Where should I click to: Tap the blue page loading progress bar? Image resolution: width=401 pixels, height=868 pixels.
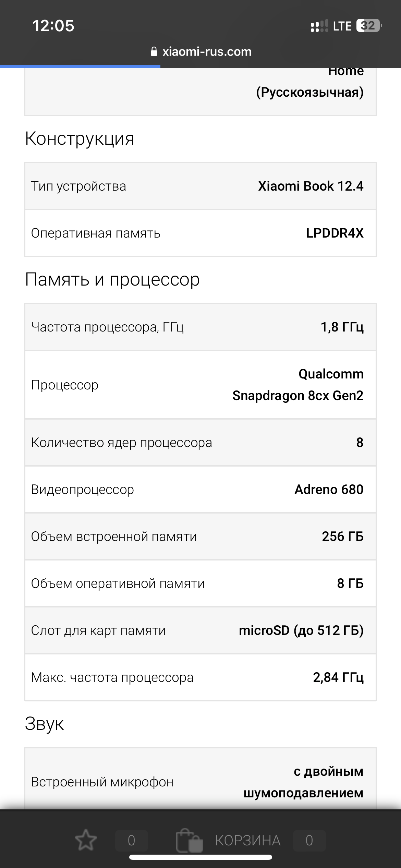click(80, 66)
